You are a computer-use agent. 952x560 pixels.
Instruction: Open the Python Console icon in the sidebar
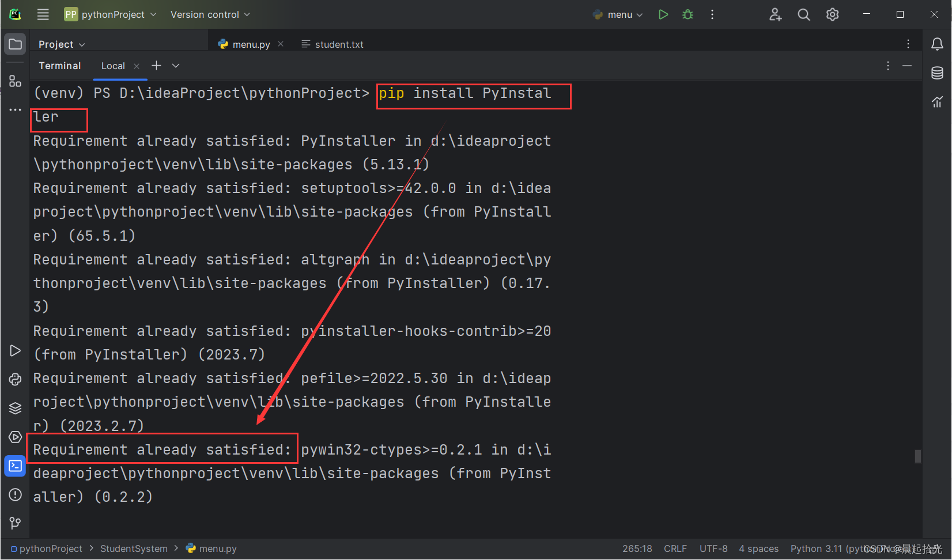(15, 379)
